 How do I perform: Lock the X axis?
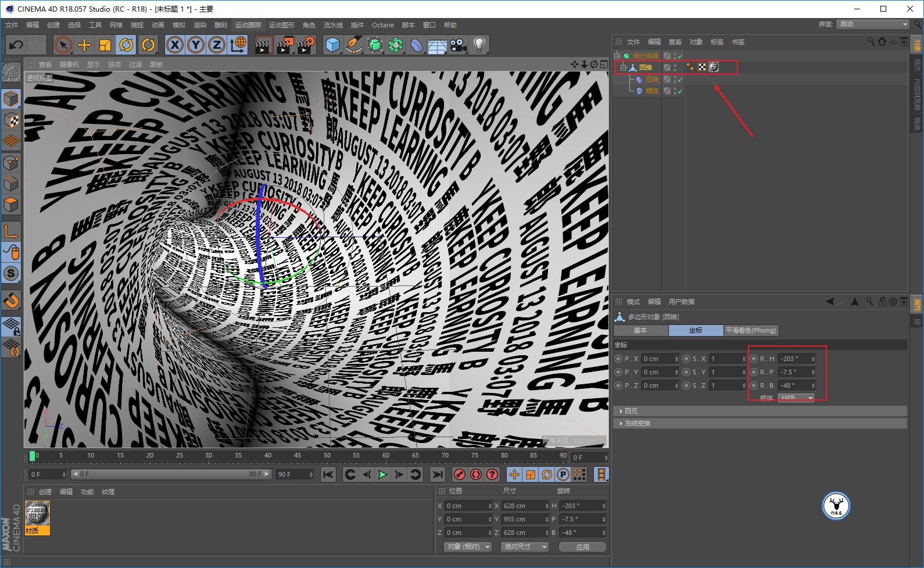(175, 45)
